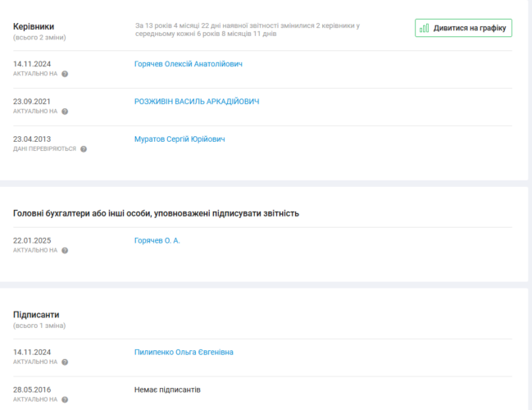Select the '(всього 1 зміна)' text

(x=39, y=326)
